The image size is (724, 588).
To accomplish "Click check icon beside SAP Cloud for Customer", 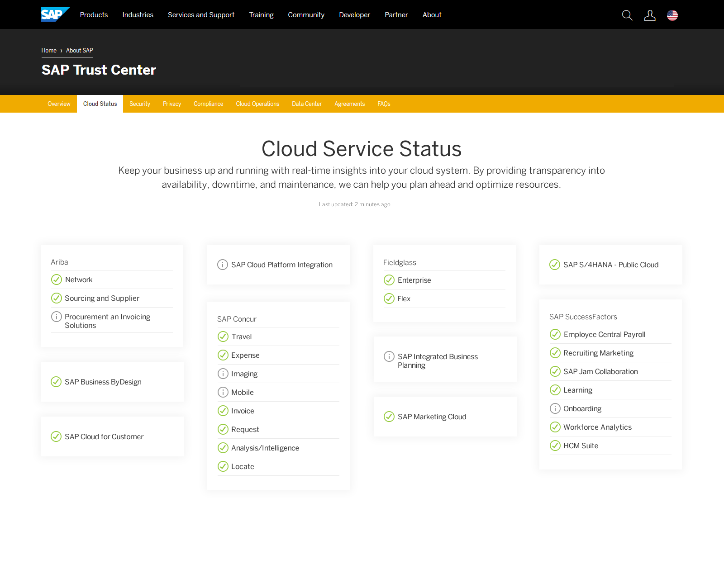I will tap(56, 436).
